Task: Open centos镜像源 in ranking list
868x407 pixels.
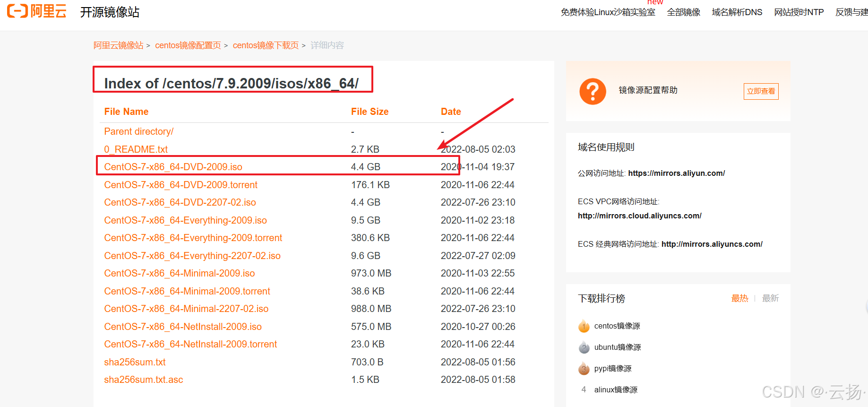Action: point(617,326)
